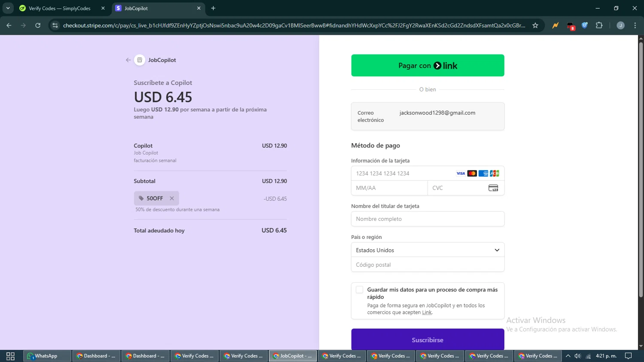Focus the Código postal field
This screenshot has height=362, width=644.
point(428,265)
